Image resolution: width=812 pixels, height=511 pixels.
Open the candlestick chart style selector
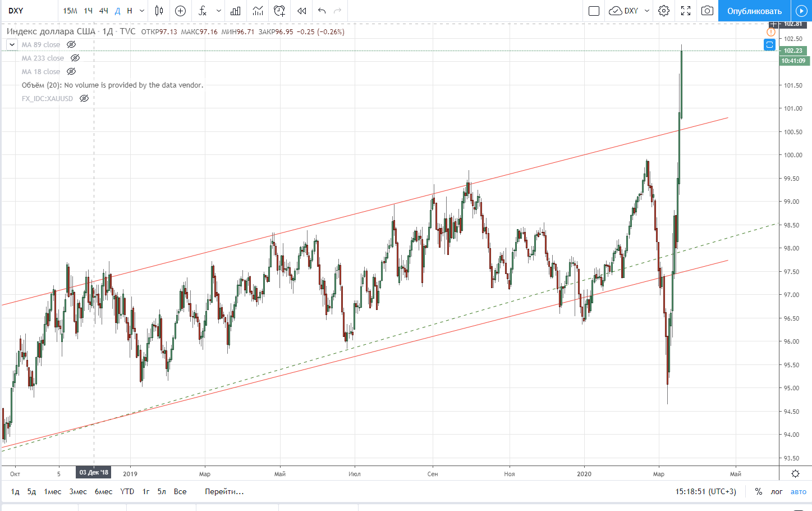(159, 11)
